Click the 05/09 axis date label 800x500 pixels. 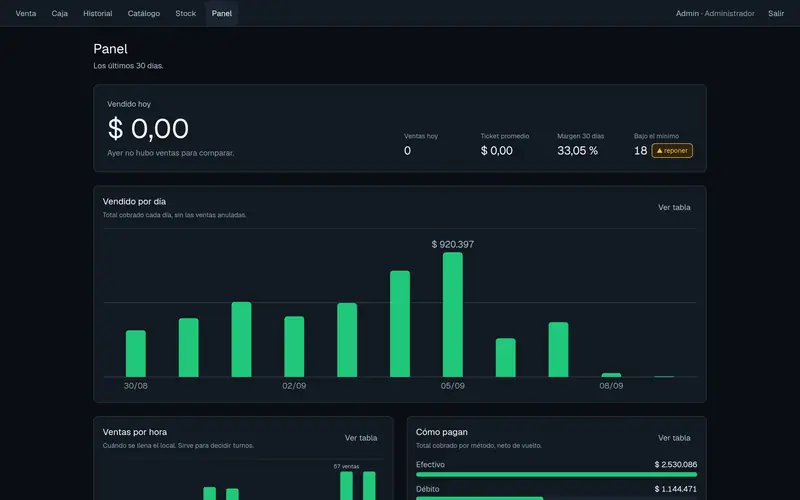tap(453, 386)
